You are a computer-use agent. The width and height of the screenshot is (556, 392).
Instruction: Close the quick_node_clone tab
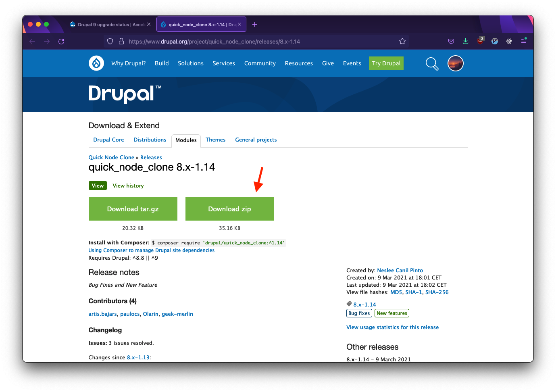[239, 24]
